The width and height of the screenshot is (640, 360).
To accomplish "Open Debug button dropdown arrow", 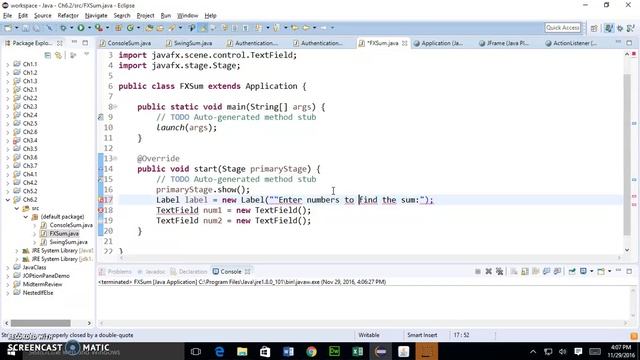I will pyautogui.click(x=71, y=28).
